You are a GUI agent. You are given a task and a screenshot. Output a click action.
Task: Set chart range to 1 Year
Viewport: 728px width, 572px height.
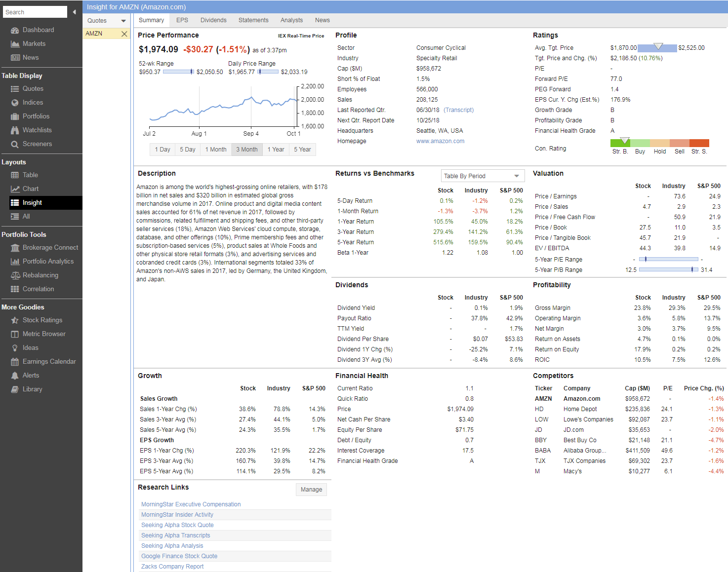(276, 150)
